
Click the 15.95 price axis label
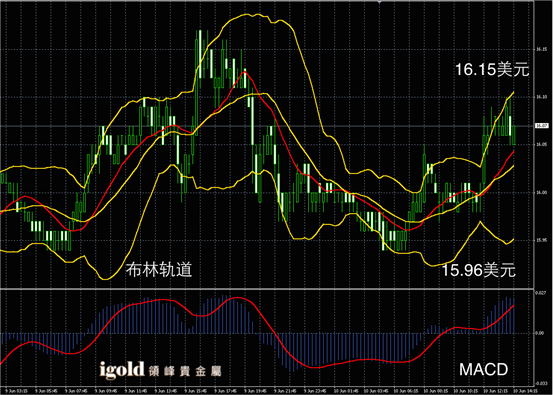pyautogui.click(x=541, y=241)
